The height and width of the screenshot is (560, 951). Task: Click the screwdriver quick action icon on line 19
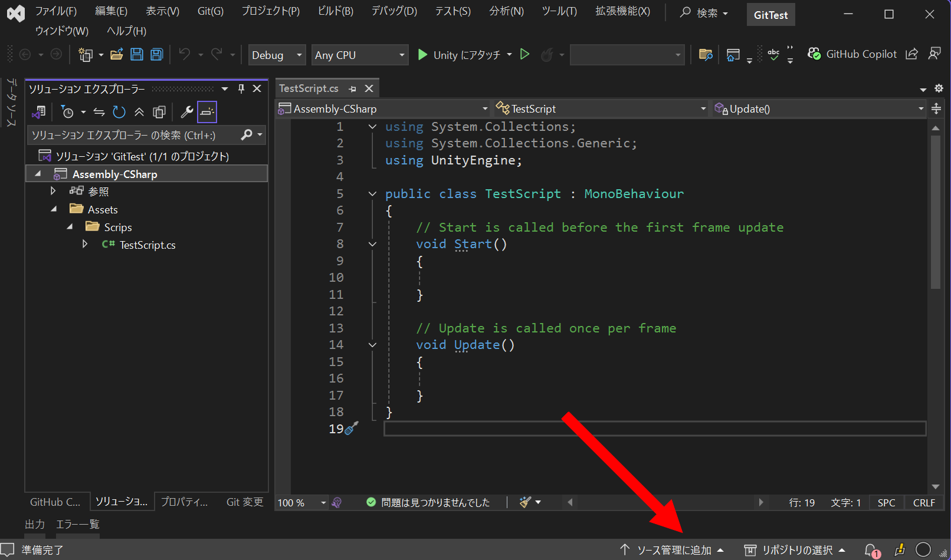(x=352, y=429)
